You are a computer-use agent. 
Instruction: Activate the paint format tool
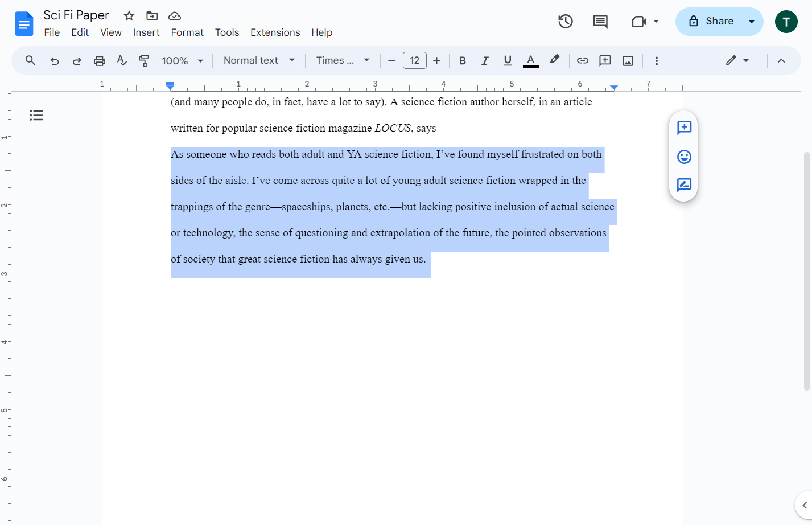[144, 61]
